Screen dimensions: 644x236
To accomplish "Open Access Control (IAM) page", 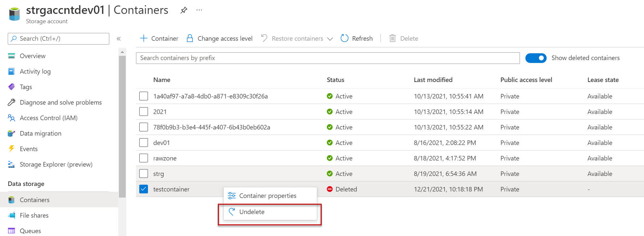I will (48, 118).
